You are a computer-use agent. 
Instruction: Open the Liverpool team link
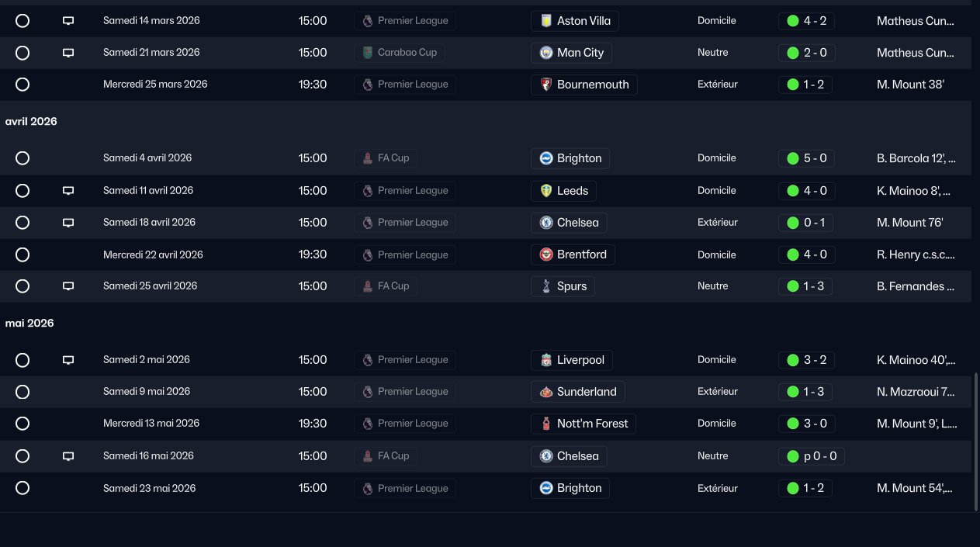pyautogui.click(x=572, y=360)
